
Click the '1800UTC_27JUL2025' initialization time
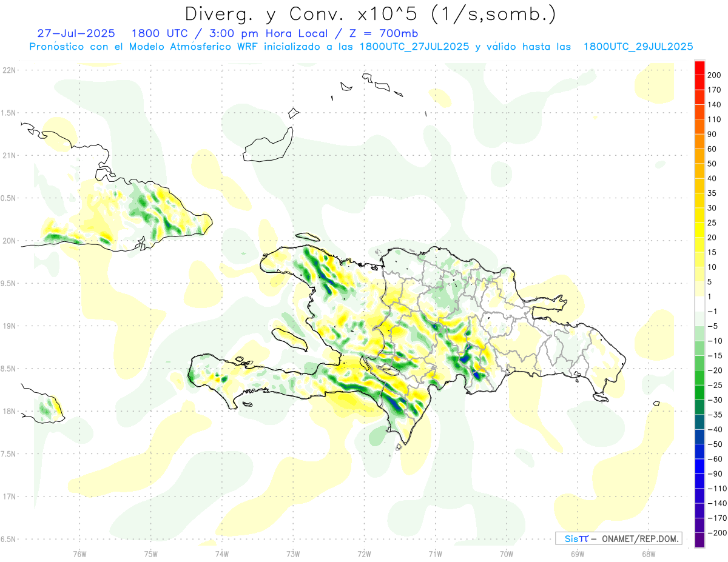click(414, 46)
